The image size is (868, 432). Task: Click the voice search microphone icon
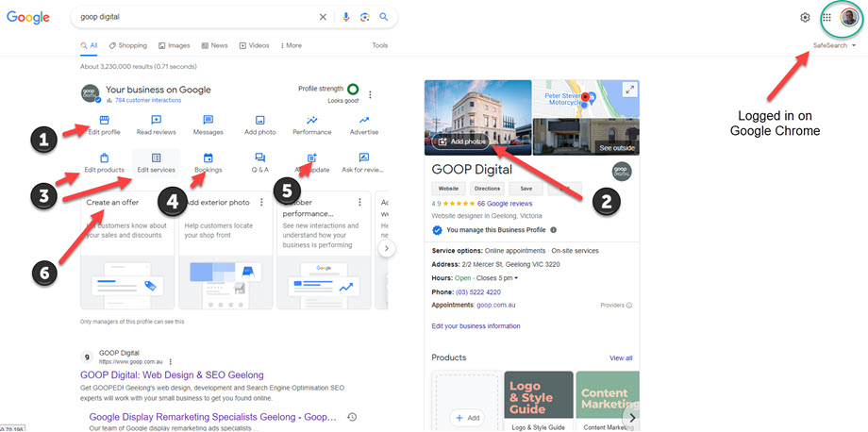pyautogui.click(x=346, y=17)
